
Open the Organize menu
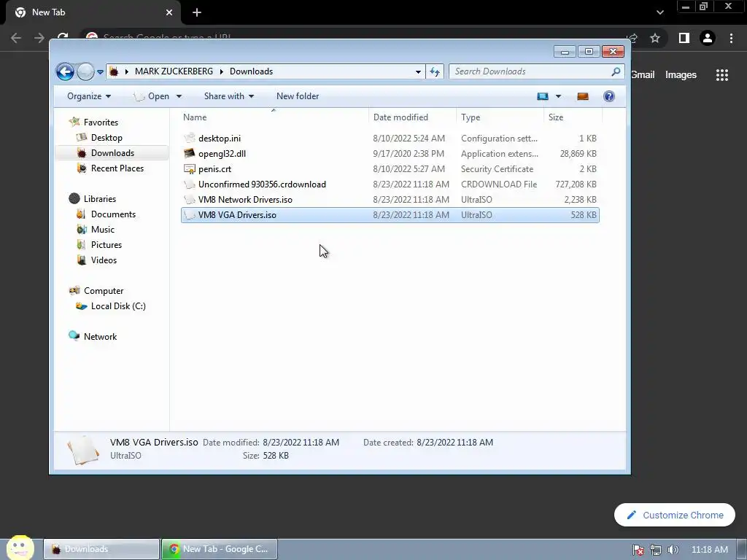[88, 96]
